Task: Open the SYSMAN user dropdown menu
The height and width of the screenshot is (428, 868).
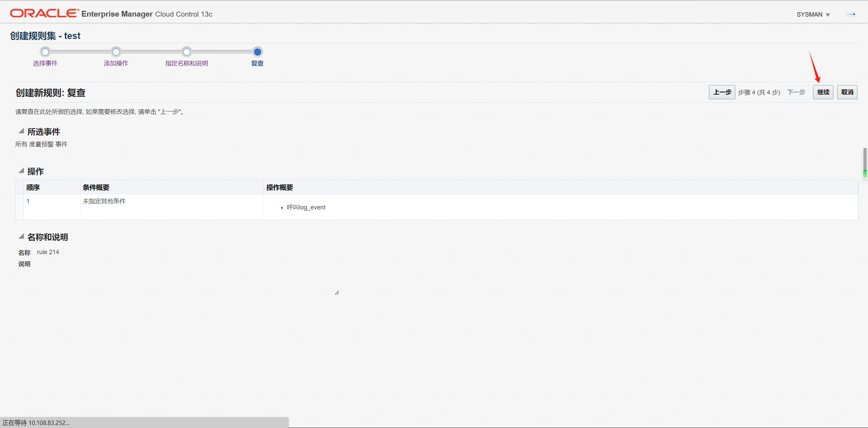Action: (813, 15)
